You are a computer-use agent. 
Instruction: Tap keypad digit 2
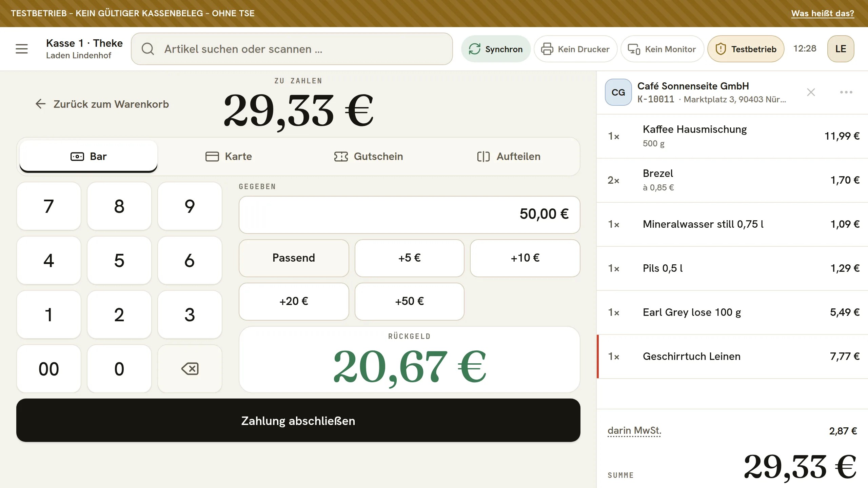[119, 314]
